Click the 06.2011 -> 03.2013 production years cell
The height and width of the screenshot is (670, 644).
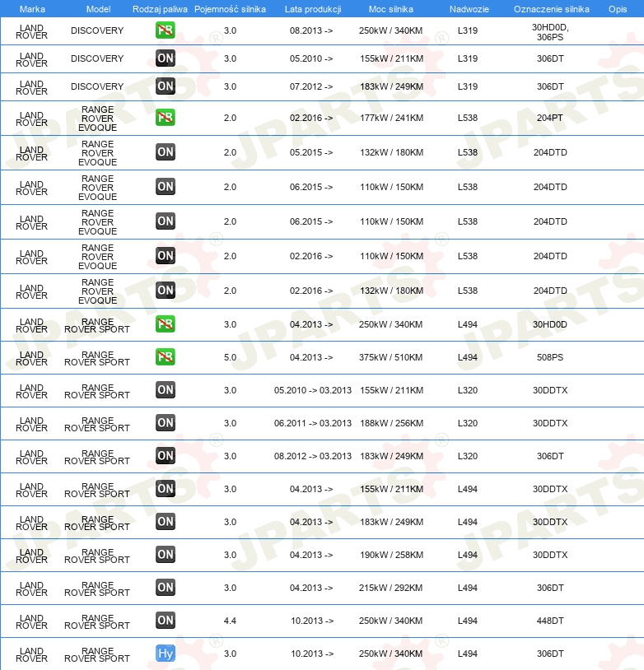[x=313, y=423]
